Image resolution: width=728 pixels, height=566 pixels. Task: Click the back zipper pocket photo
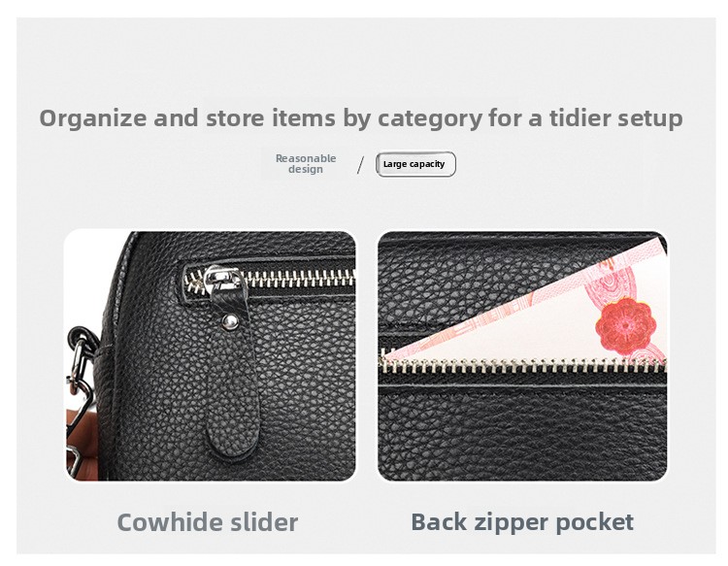click(x=522, y=355)
